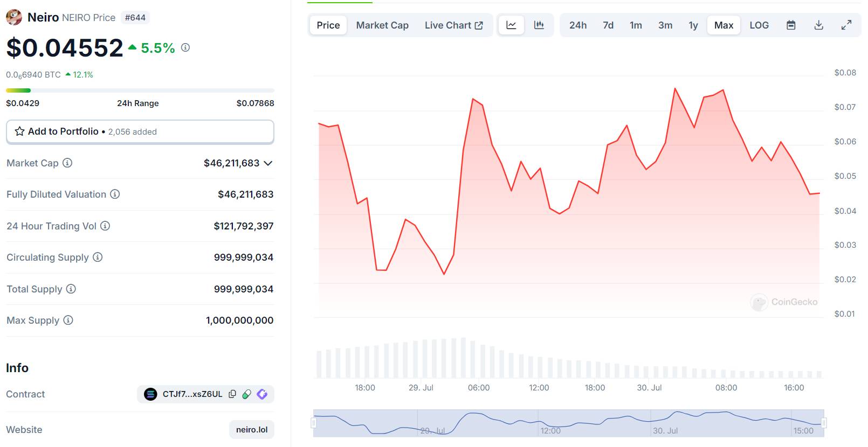Select the 1m time range
The image size is (868, 447).
point(636,25)
